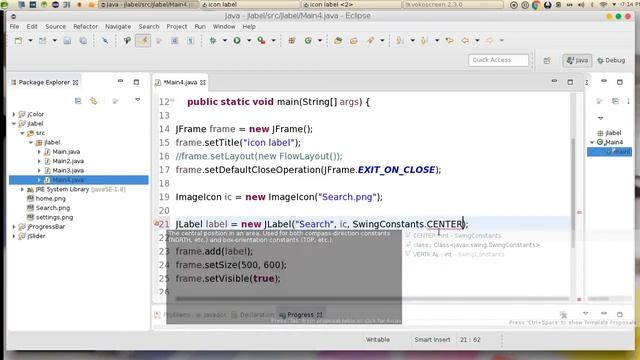Open the Window menu
Image resolution: width=640 pixels, height=360 pixels.
[x=224, y=27]
